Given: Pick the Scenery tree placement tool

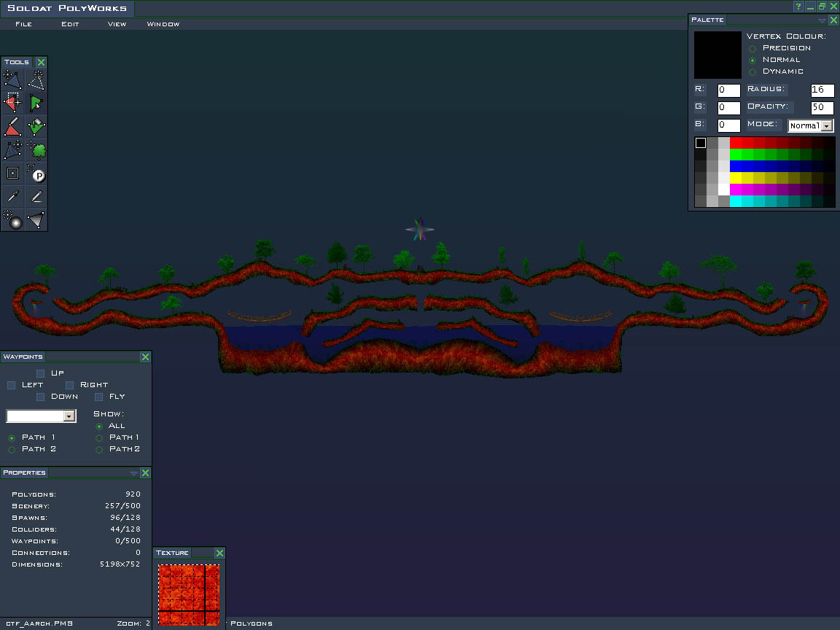Looking at the screenshot, I should tap(36, 150).
